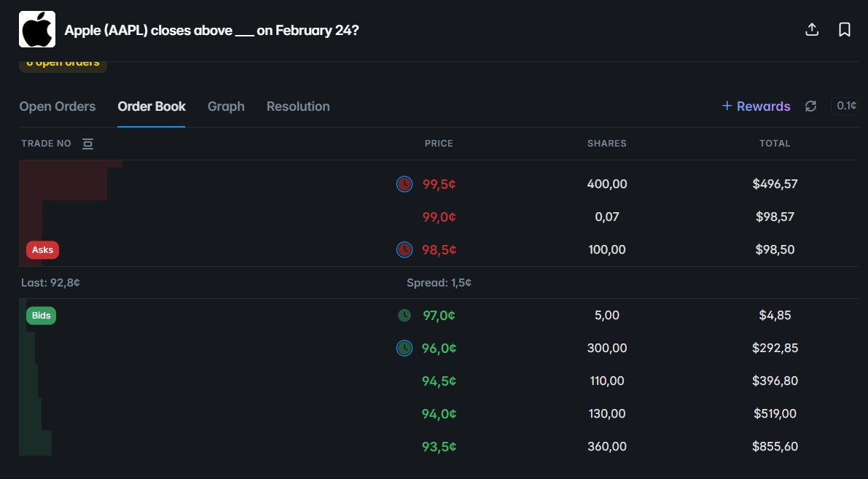
Task: Select the 98,5¢ ask price
Action: pyautogui.click(x=439, y=250)
